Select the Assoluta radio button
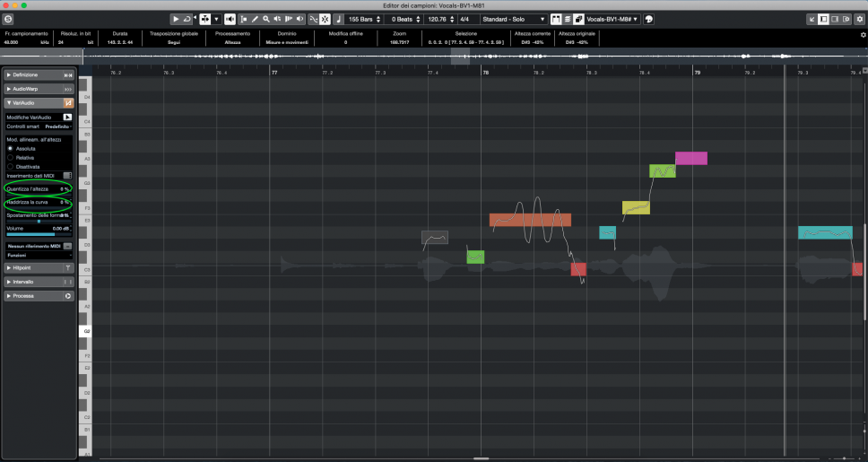868x462 pixels. 11,148
